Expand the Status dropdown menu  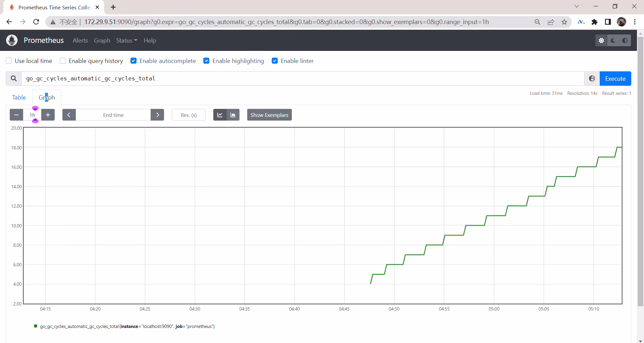127,41
